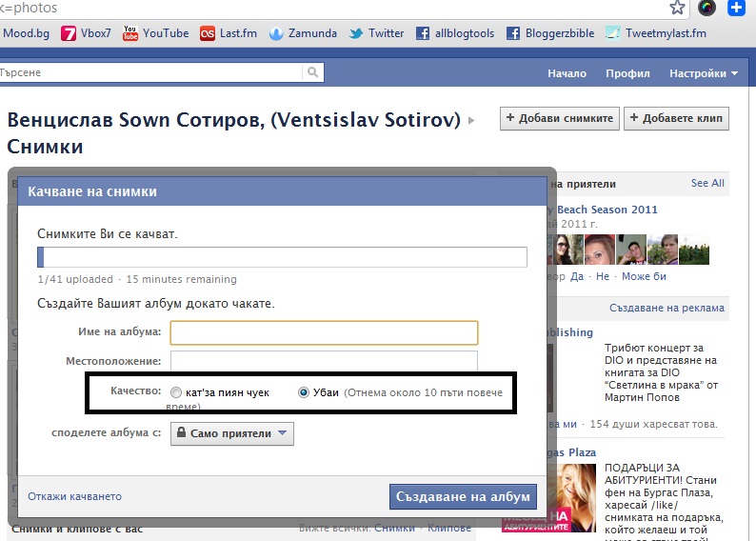
Task: Answer Не to the event invitation
Action: coord(603,277)
